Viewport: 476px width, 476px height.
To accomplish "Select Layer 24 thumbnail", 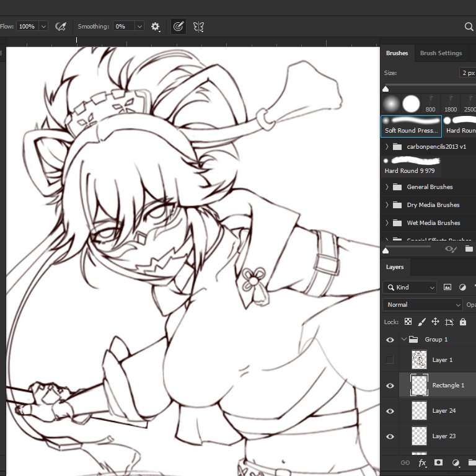I will [419, 411].
